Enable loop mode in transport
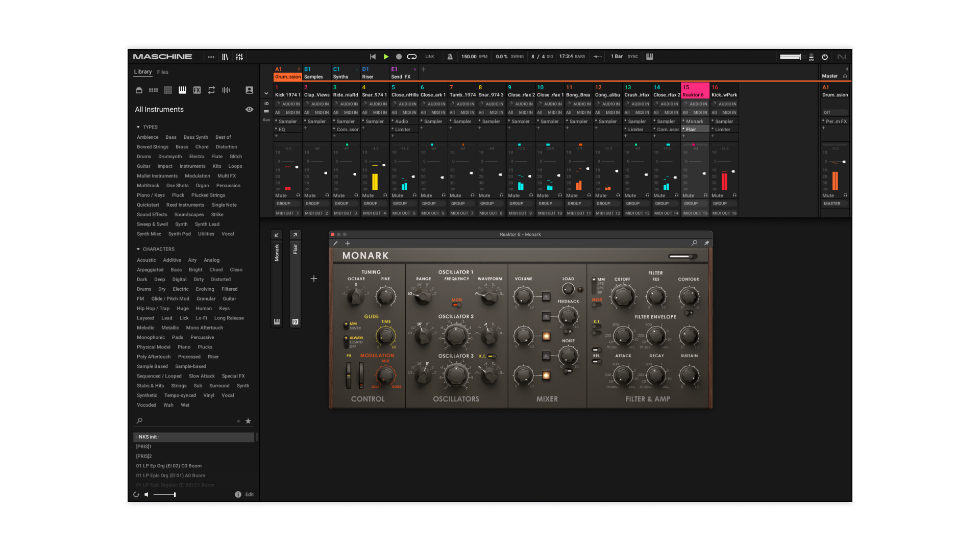Viewport: 980px width, 551px height. (x=411, y=57)
